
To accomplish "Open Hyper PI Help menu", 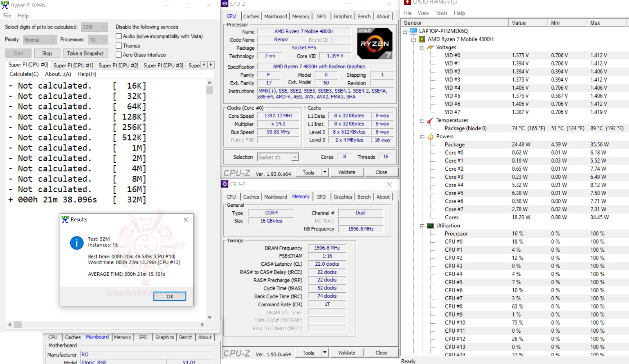I will point(23,15).
